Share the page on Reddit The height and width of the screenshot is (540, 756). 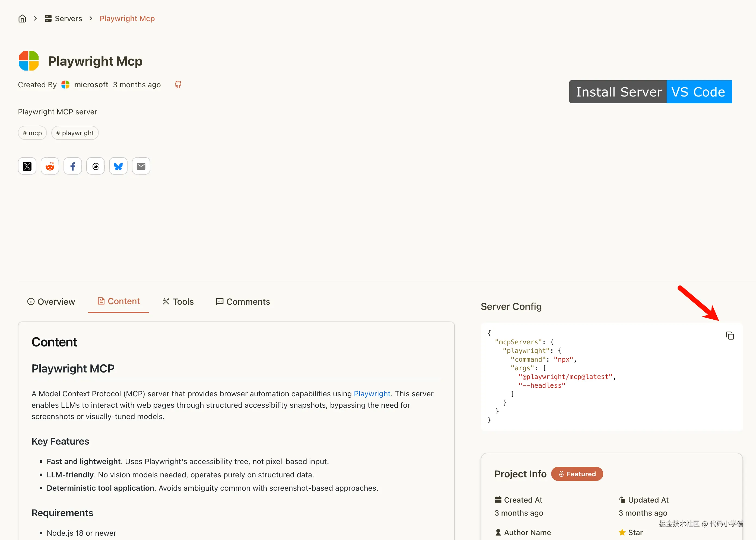(x=50, y=166)
